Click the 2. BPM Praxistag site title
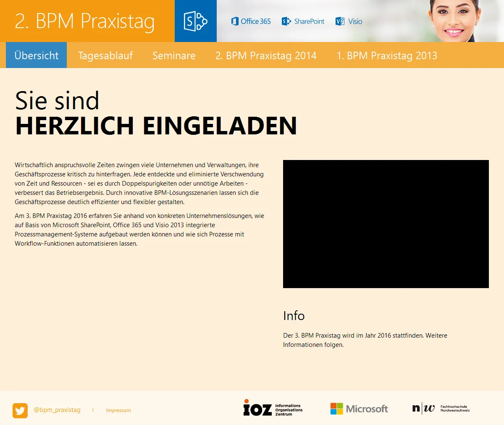This screenshot has width=504, height=425. (85, 21)
